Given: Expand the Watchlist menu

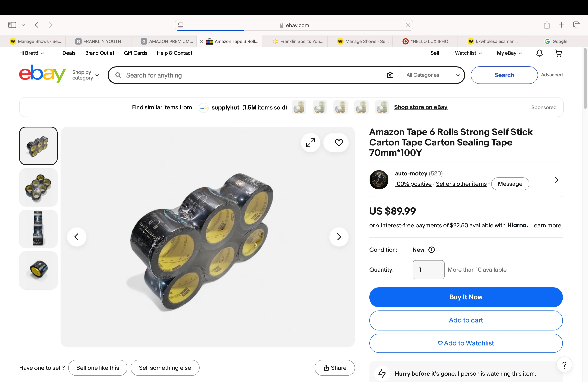Looking at the screenshot, I should (x=469, y=53).
